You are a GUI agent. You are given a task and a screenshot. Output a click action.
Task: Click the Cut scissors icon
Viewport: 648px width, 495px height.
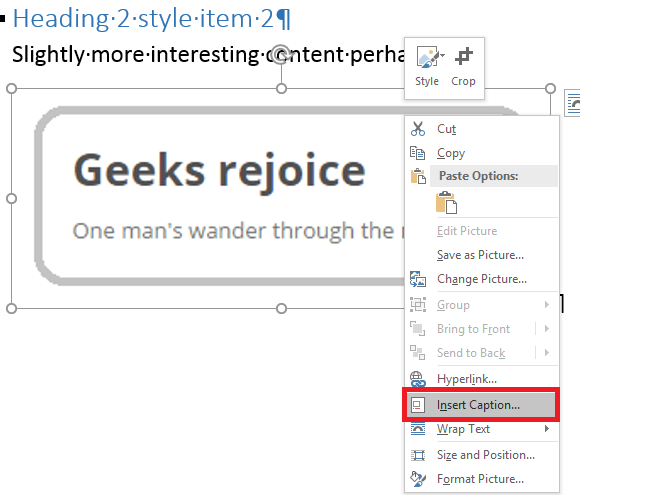point(418,129)
